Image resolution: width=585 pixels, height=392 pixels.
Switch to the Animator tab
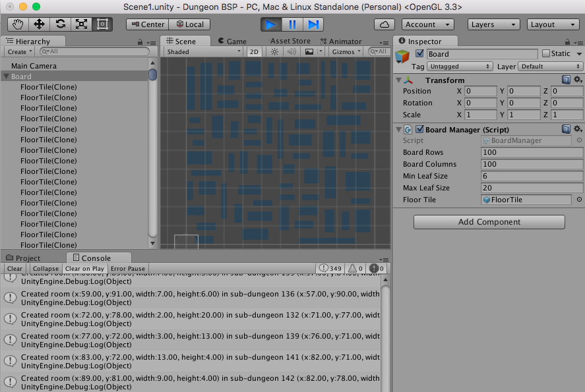341,41
